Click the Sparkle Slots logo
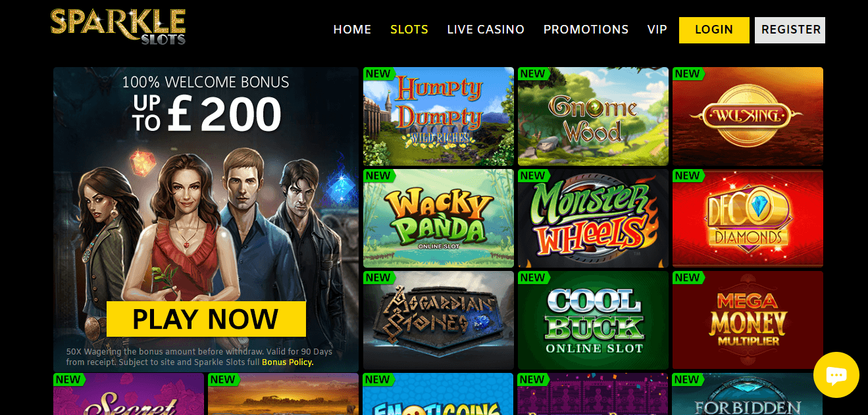The width and height of the screenshot is (868, 415). (118, 26)
